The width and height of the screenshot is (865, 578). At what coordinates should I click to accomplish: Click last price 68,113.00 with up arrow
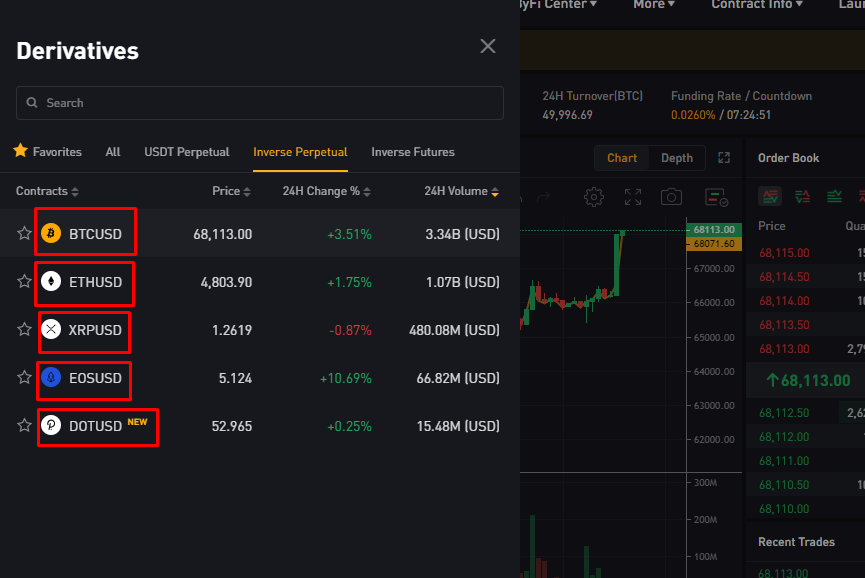point(808,381)
